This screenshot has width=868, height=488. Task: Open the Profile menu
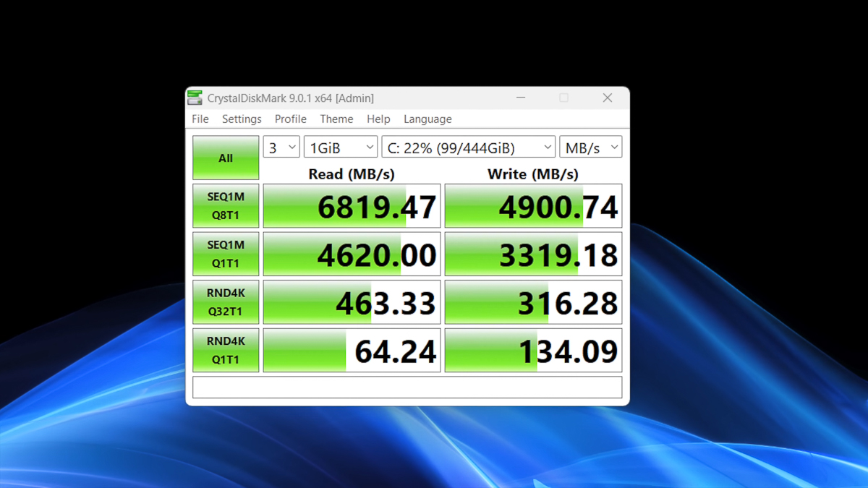tap(291, 119)
